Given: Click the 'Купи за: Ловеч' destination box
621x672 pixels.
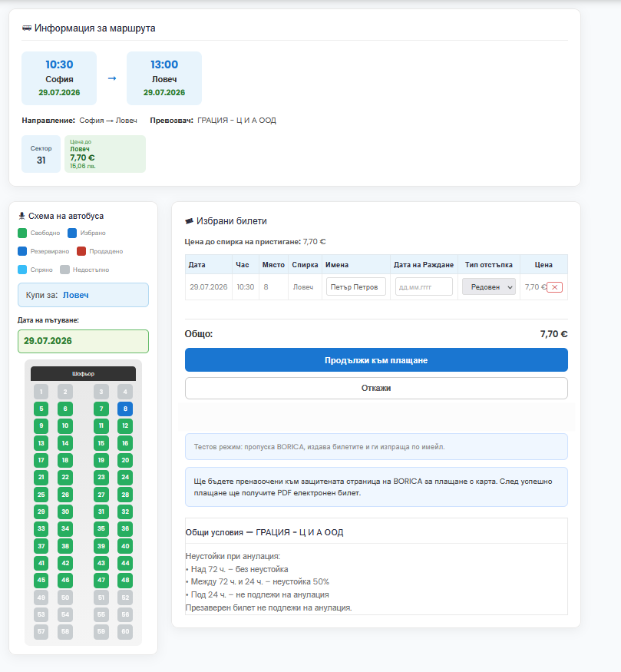Looking at the screenshot, I should [83, 295].
